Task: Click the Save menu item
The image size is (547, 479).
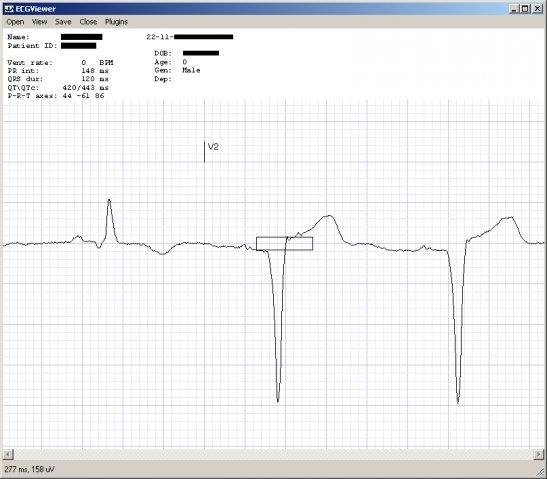Action: 63,22
